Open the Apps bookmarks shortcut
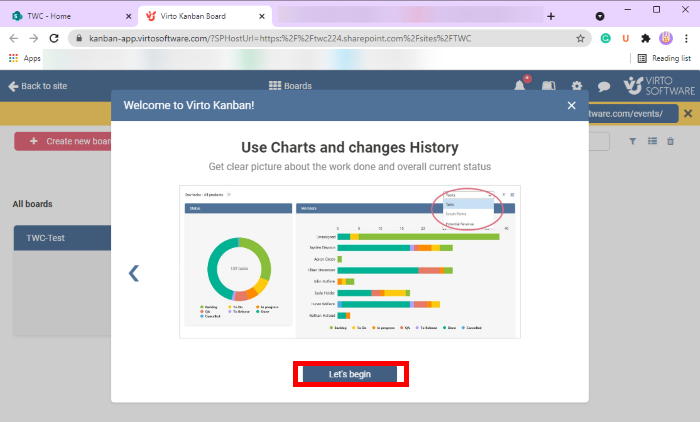The image size is (700, 422). [25, 58]
